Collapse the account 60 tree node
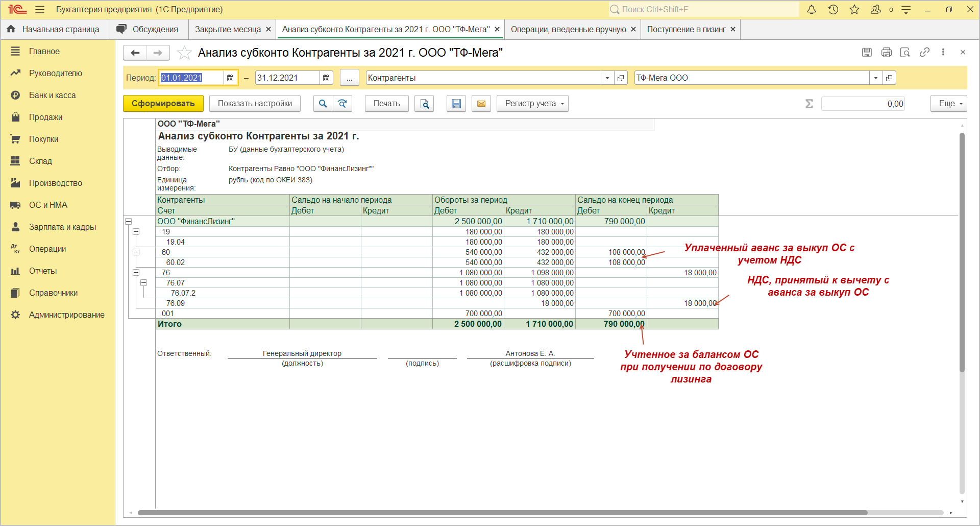Screen dimensions: 980x526 136,252
